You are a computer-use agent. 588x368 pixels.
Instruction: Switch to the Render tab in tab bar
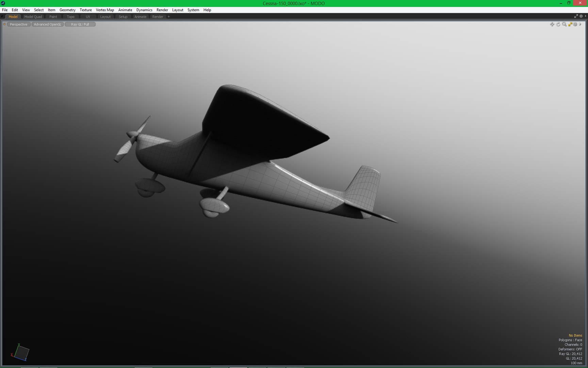tap(158, 17)
